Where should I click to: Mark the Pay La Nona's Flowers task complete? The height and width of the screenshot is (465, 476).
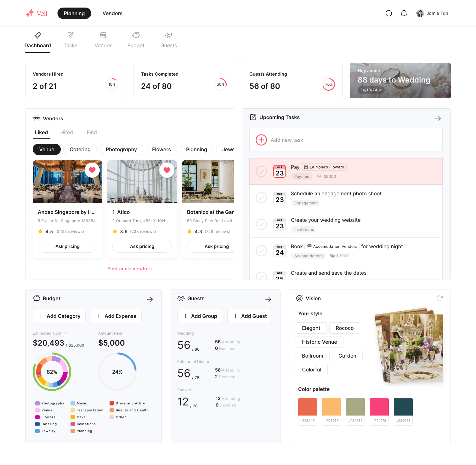pos(261,171)
